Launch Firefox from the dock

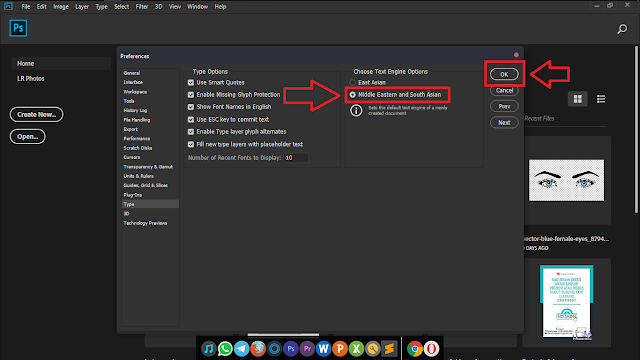(x=258, y=349)
